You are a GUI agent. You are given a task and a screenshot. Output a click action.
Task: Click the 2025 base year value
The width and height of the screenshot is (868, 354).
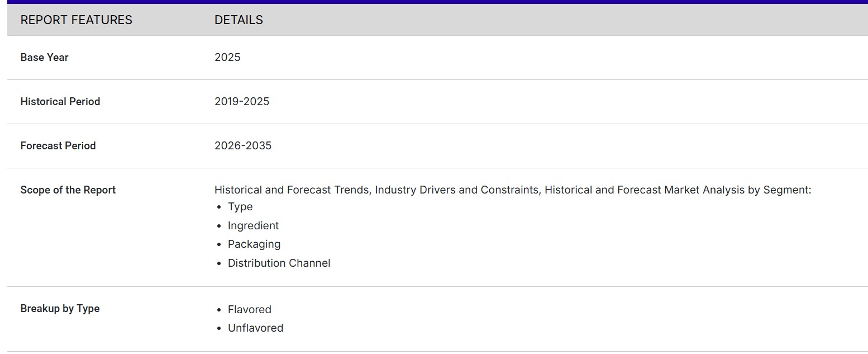(227, 58)
